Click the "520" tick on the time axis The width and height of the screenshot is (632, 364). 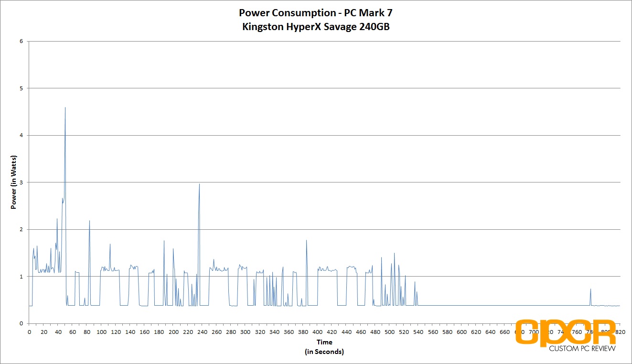pos(404,332)
